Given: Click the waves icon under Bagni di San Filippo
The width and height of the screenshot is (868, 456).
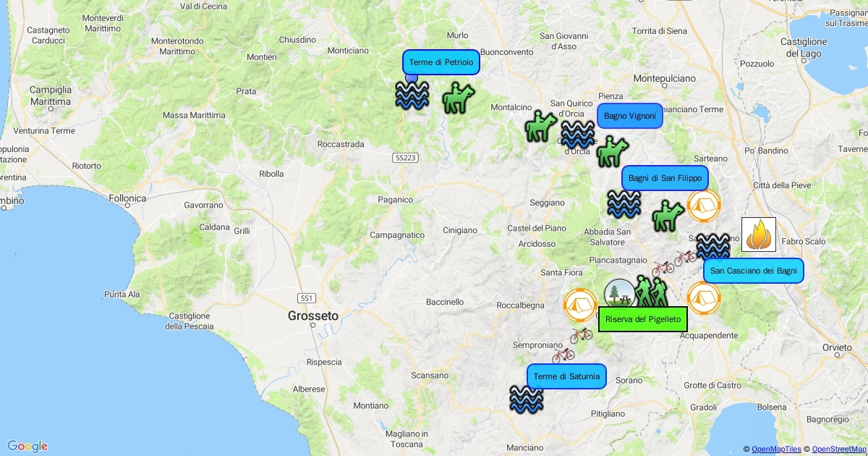Looking at the screenshot, I should pyautogui.click(x=624, y=204).
